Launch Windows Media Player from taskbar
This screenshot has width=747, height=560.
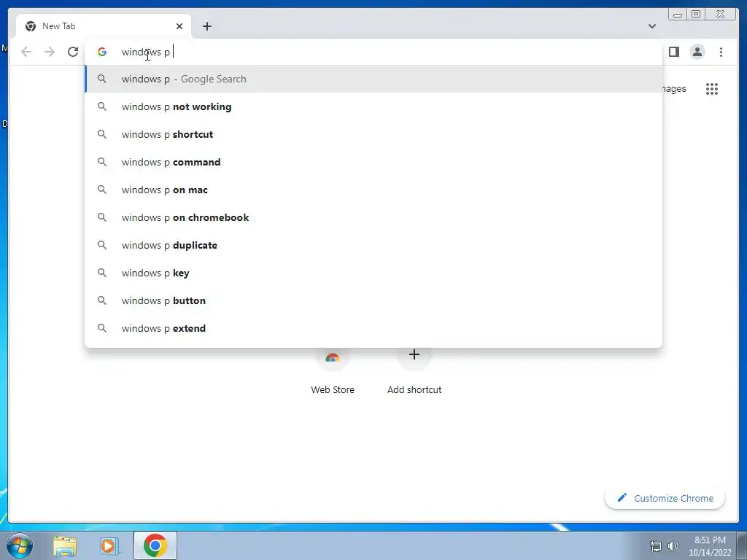pos(109,545)
